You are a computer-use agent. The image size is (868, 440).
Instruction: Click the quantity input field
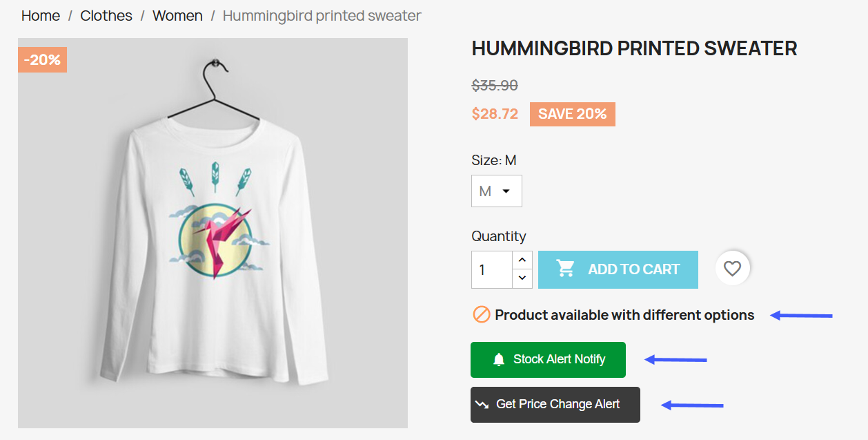click(x=491, y=269)
